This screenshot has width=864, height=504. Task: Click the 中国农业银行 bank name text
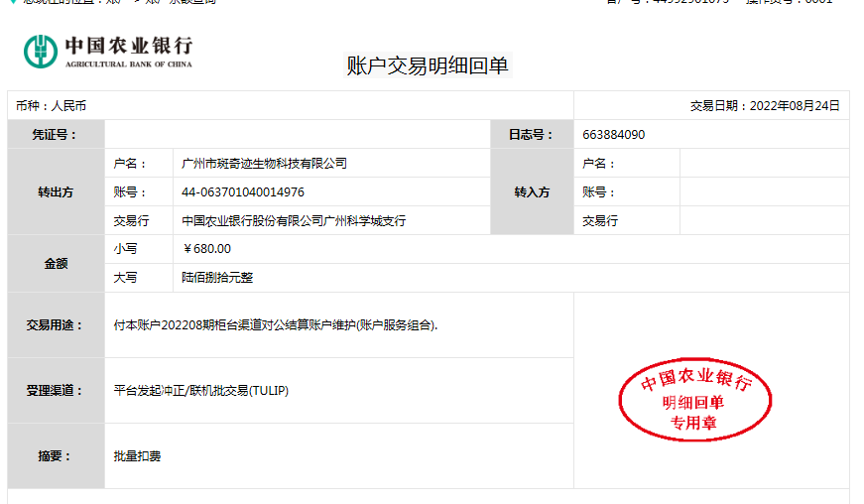tap(129, 46)
